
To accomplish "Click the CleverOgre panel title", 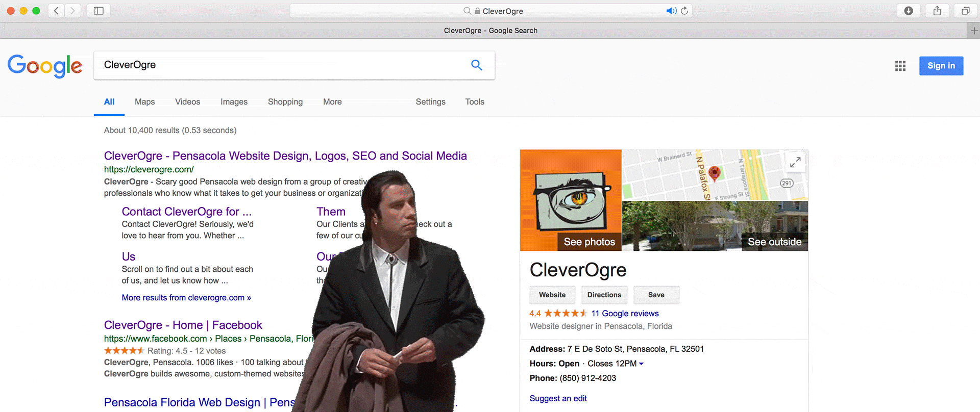I will click(x=578, y=270).
